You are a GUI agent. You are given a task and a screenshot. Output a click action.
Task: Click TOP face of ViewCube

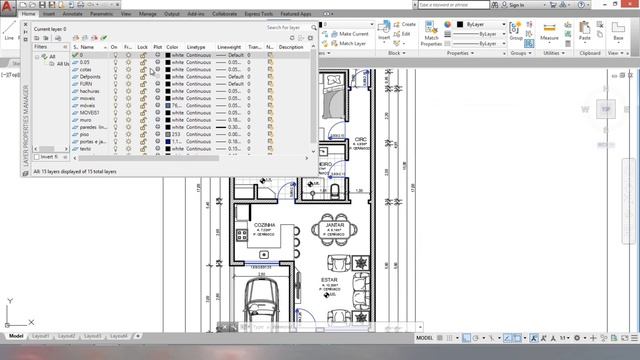click(x=606, y=109)
